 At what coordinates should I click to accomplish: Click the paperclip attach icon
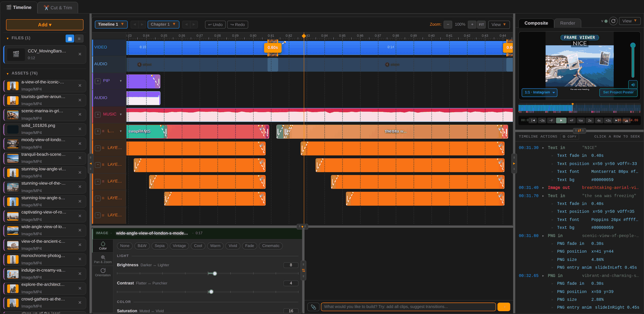pyautogui.click(x=313, y=307)
